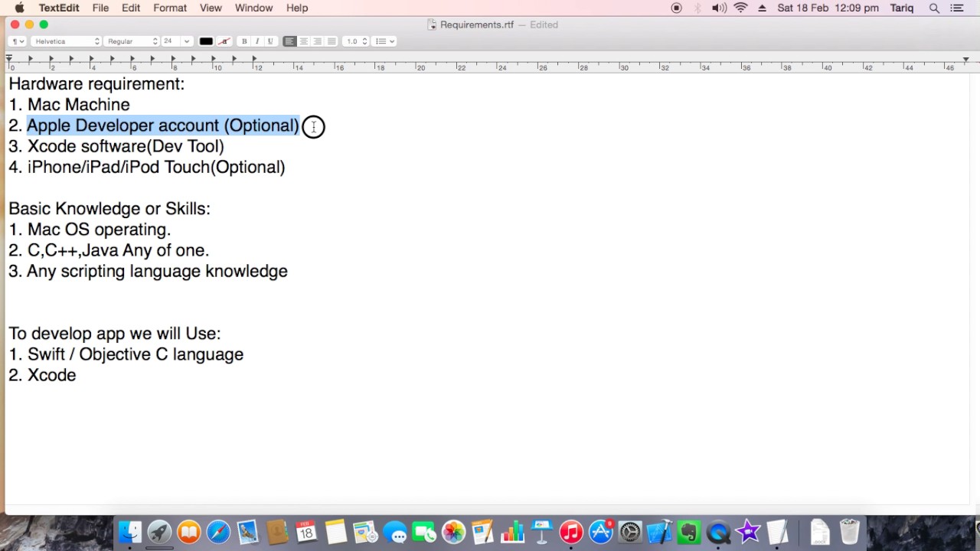The height and width of the screenshot is (551, 980).
Task: Open Photos from the Dock
Action: pyautogui.click(x=453, y=532)
